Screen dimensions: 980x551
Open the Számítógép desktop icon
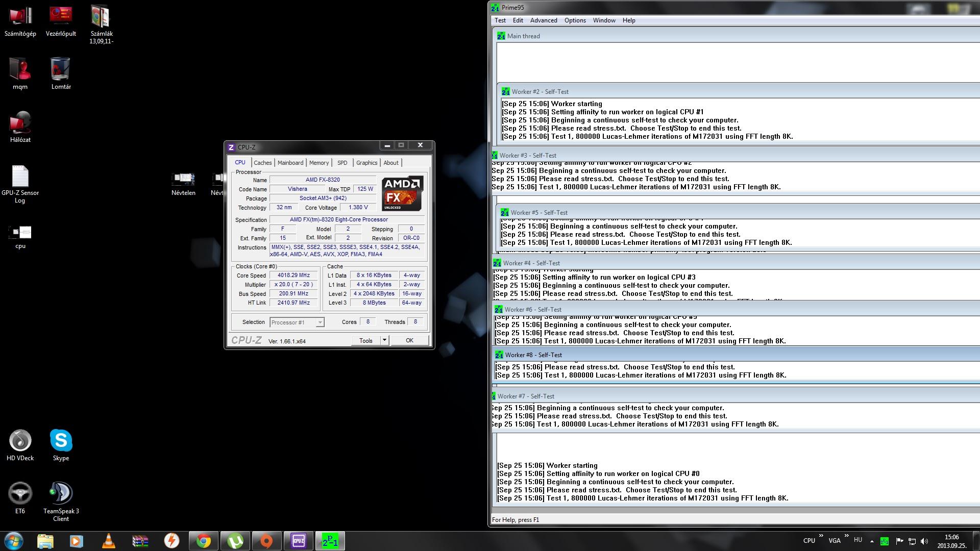pos(20,22)
